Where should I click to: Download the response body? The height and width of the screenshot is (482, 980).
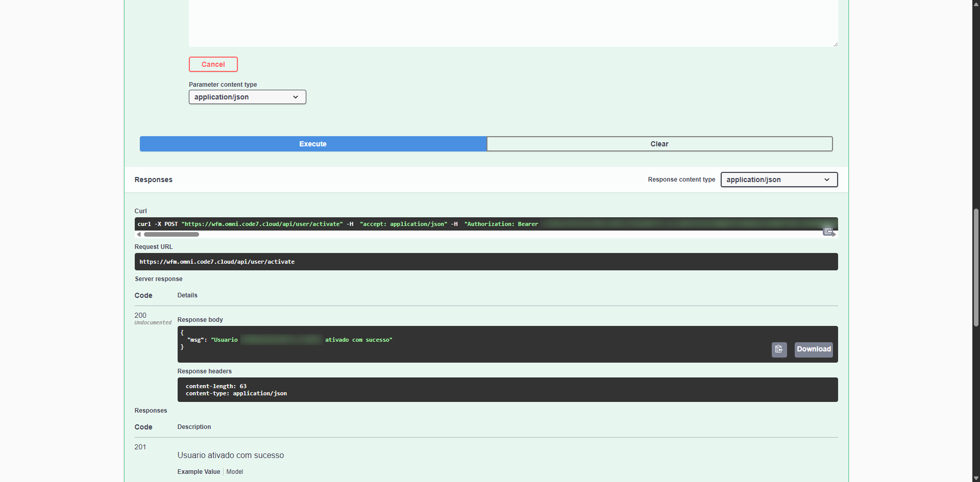pyautogui.click(x=813, y=349)
